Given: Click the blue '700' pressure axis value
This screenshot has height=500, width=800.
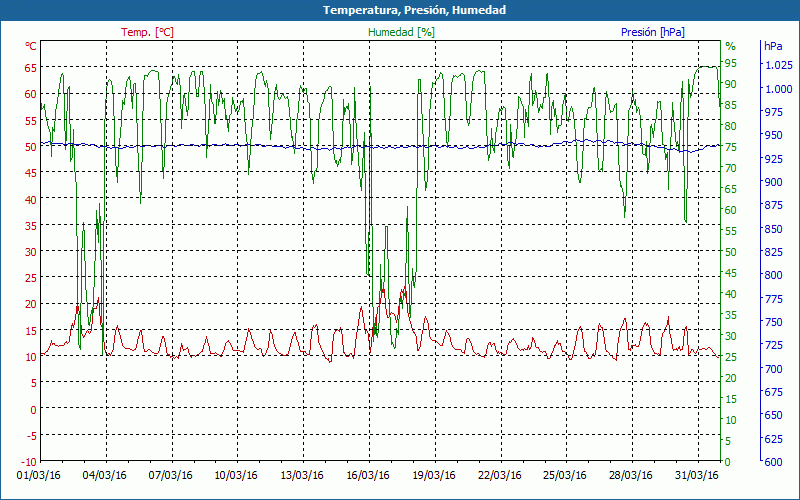Looking at the screenshot, I should click(773, 368).
